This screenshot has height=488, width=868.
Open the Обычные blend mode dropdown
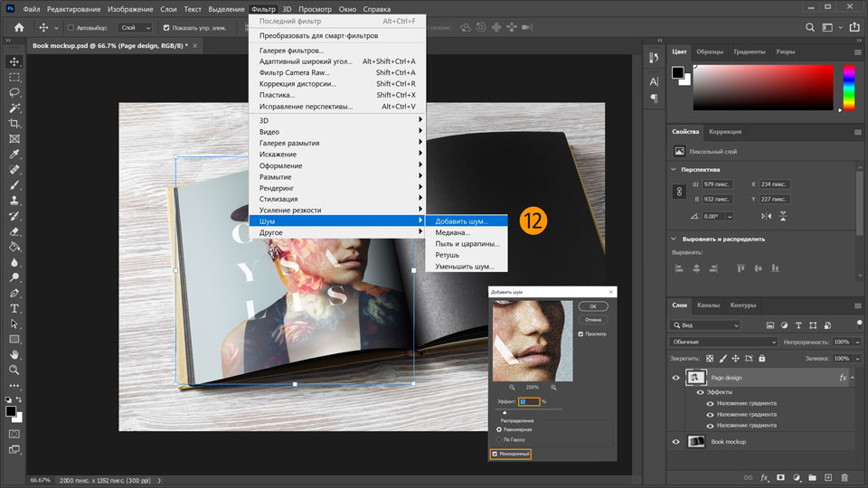(723, 342)
